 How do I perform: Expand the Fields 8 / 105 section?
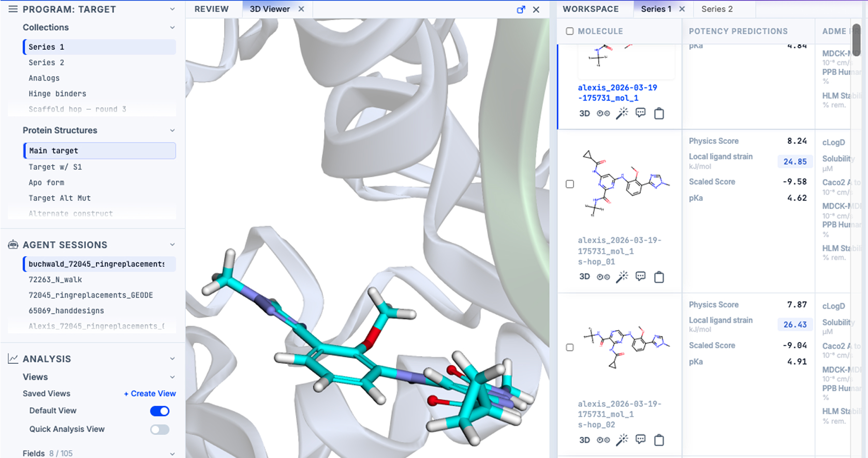(x=172, y=454)
